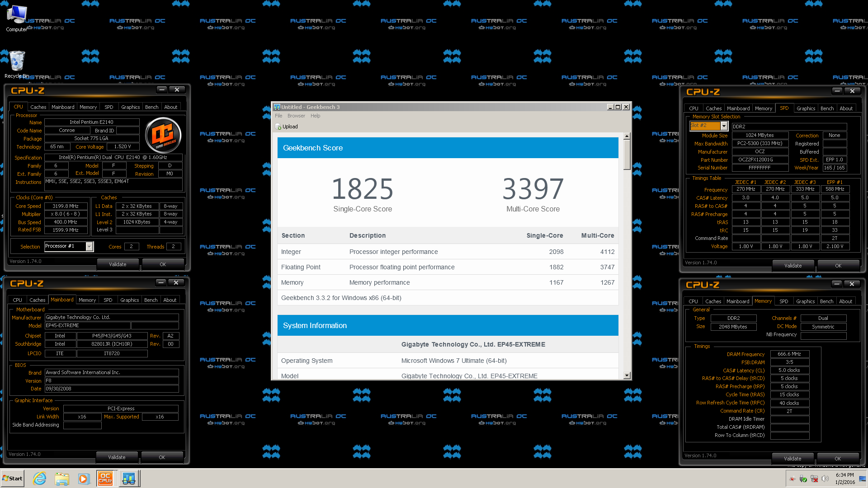Switch to CPU-Z taskbar button
Screen dimensions: 868x488
point(106,479)
